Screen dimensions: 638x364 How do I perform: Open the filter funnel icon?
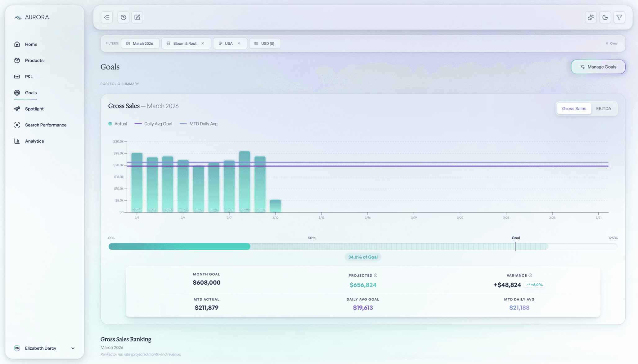pos(619,17)
